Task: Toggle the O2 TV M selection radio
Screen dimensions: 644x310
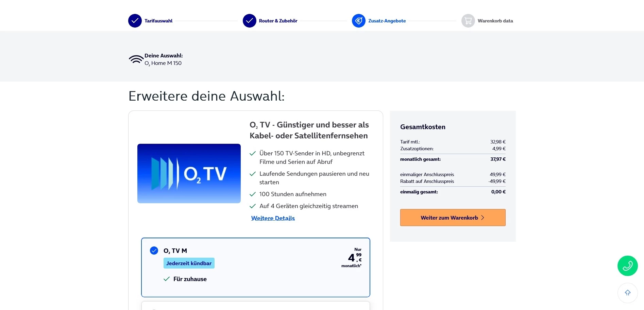Action: [x=154, y=251]
